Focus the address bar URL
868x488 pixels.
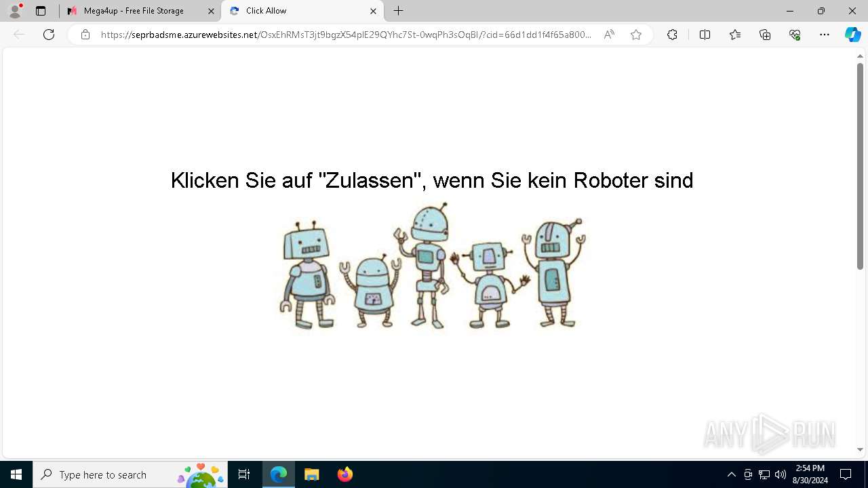coord(346,35)
